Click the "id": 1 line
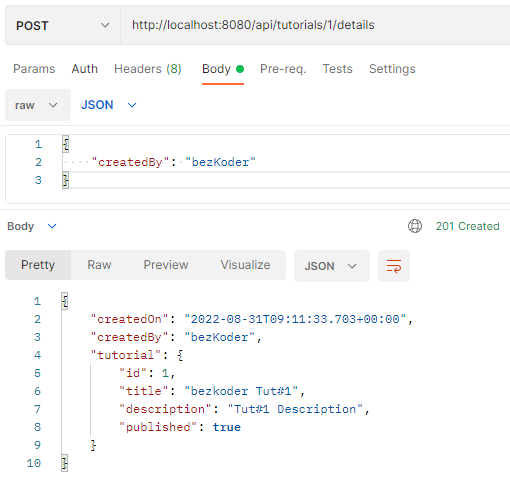Viewport: 510px width, 480px height. click(x=147, y=373)
